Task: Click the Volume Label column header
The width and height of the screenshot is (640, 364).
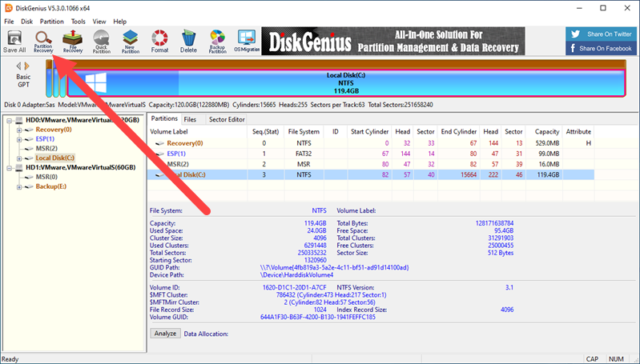Action: 197,132
